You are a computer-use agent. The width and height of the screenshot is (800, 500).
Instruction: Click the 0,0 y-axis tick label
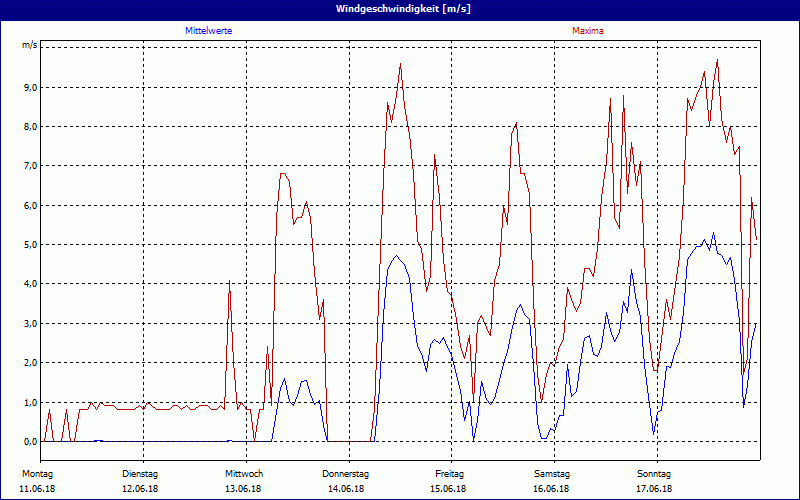(30, 442)
